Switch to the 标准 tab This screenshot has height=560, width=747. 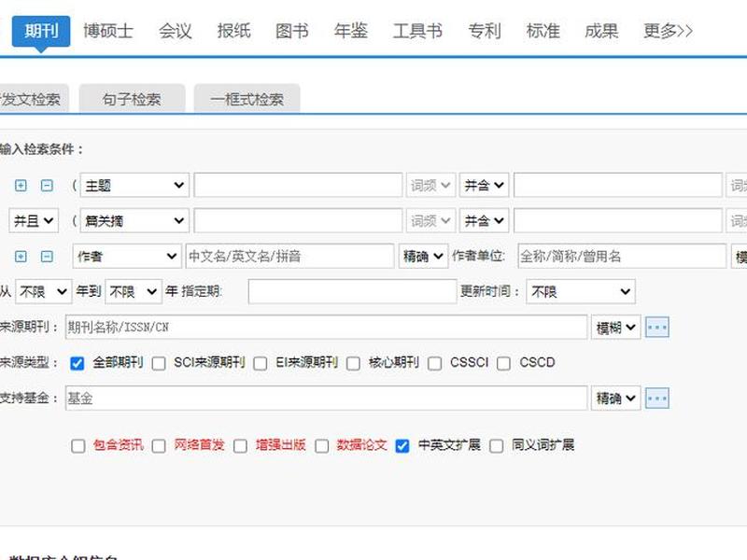[543, 32]
